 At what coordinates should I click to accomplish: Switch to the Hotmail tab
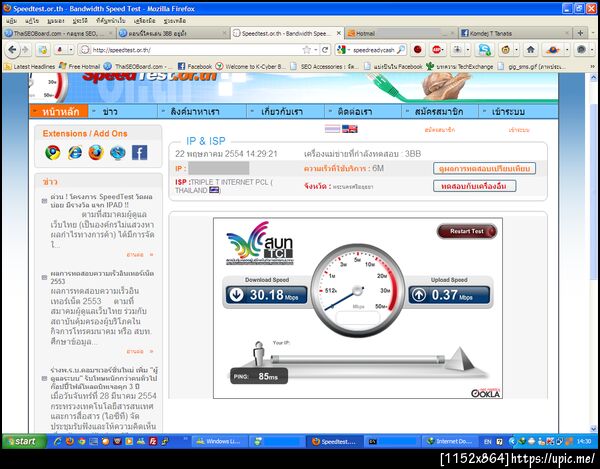pyautogui.click(x=401, y=33)
